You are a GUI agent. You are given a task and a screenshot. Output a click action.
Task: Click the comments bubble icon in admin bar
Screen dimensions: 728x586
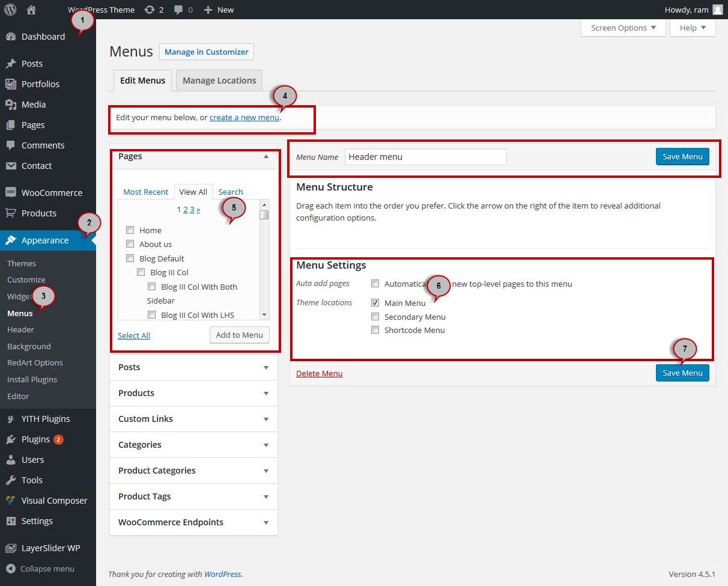tap(179, 10)
